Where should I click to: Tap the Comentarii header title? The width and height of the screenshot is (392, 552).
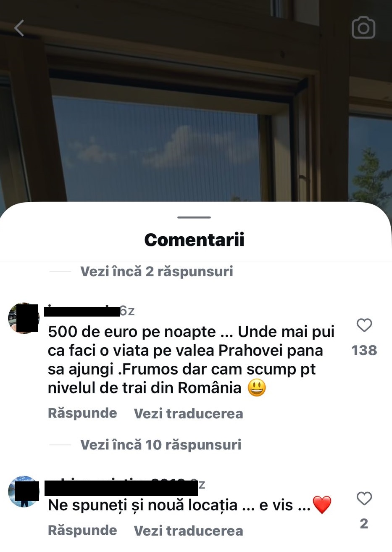tap(194, 240)
